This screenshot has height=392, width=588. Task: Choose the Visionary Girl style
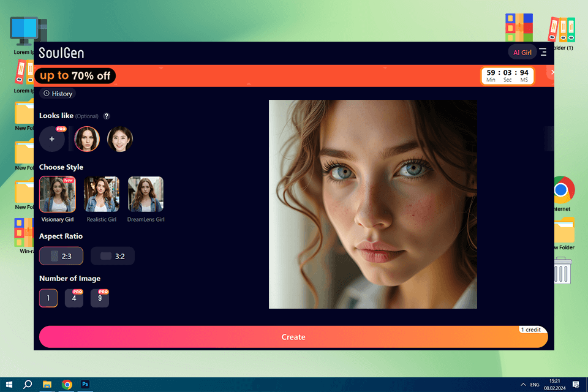tap(58, 194)
